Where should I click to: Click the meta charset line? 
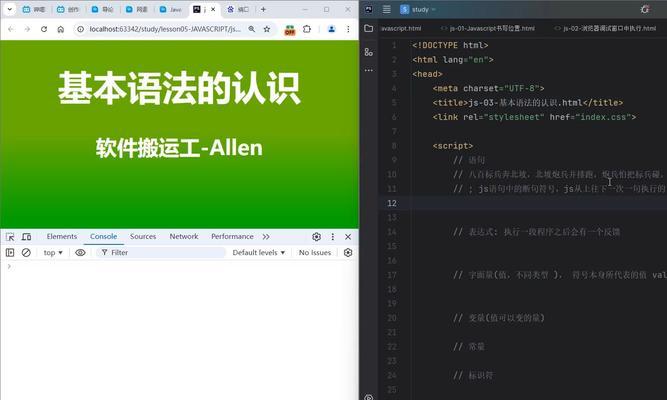coord(488,88)
